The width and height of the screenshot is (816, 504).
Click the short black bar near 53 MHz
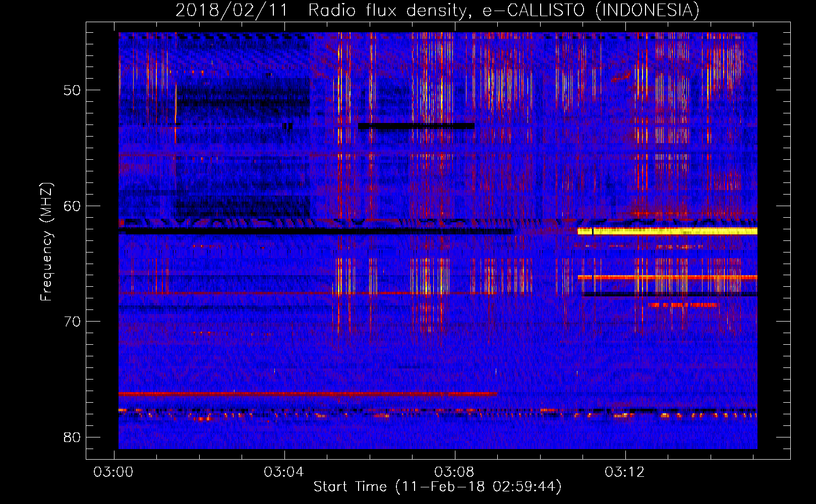coord(416,125)
